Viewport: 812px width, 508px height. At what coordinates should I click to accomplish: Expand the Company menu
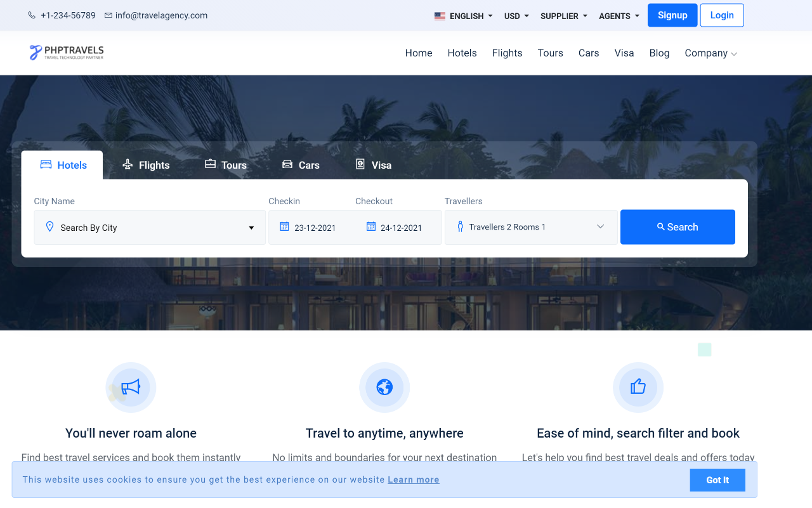pos(710,53)
